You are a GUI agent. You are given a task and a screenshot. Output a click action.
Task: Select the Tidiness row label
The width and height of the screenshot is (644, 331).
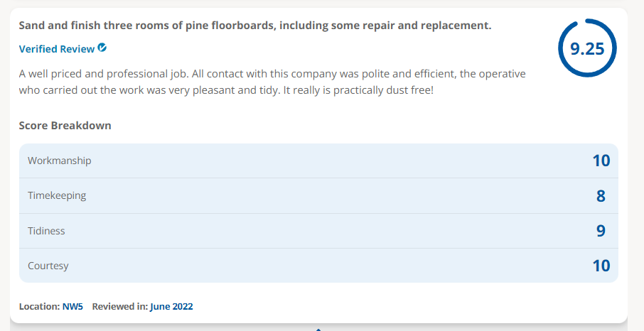click(x=46, y=231)
